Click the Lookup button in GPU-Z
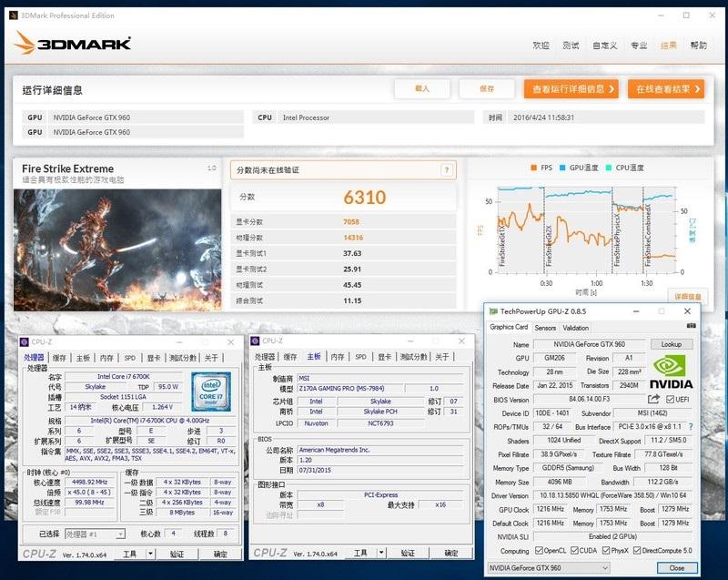The width and height of the screenshot is (728, 580). point(672,344)
